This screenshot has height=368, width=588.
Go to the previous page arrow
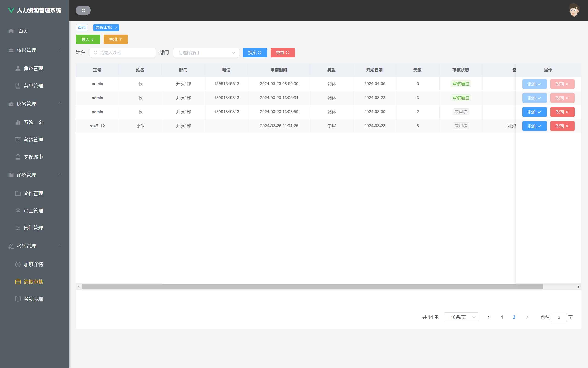click(488, 317)
